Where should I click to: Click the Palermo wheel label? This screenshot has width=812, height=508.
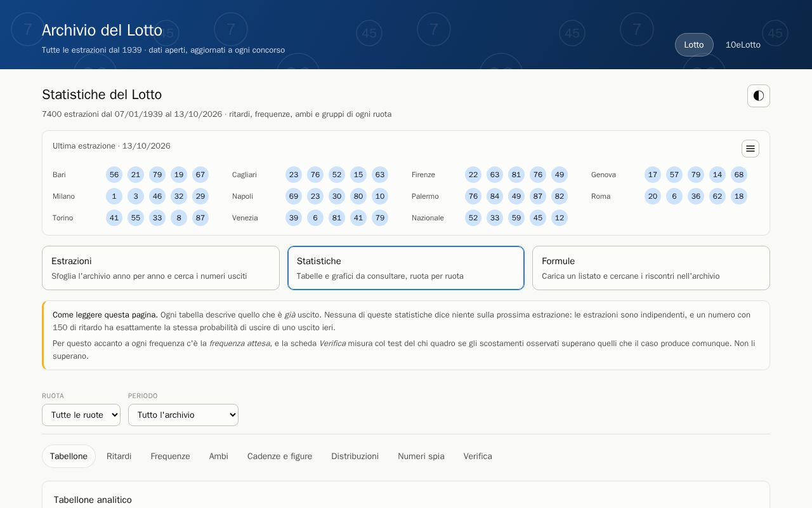(x=425, y=196)
